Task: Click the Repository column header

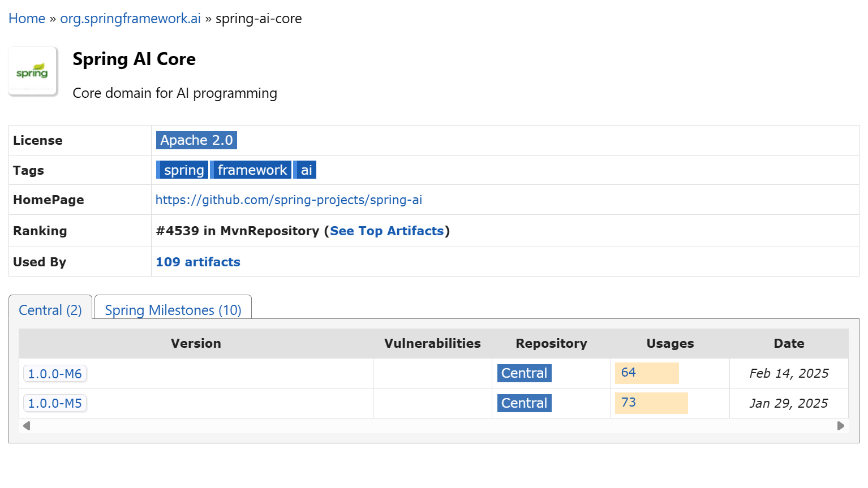Action: pyautogui.click(x=552, y=343)
